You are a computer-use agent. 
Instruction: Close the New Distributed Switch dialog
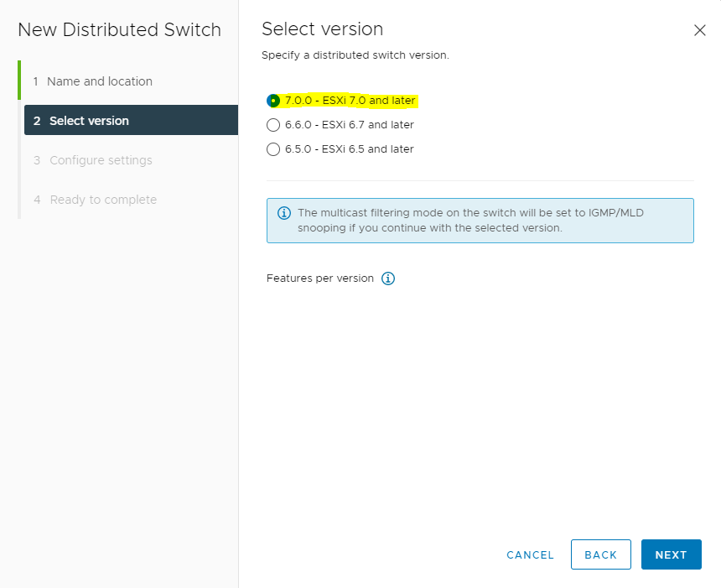click(699, 30)
